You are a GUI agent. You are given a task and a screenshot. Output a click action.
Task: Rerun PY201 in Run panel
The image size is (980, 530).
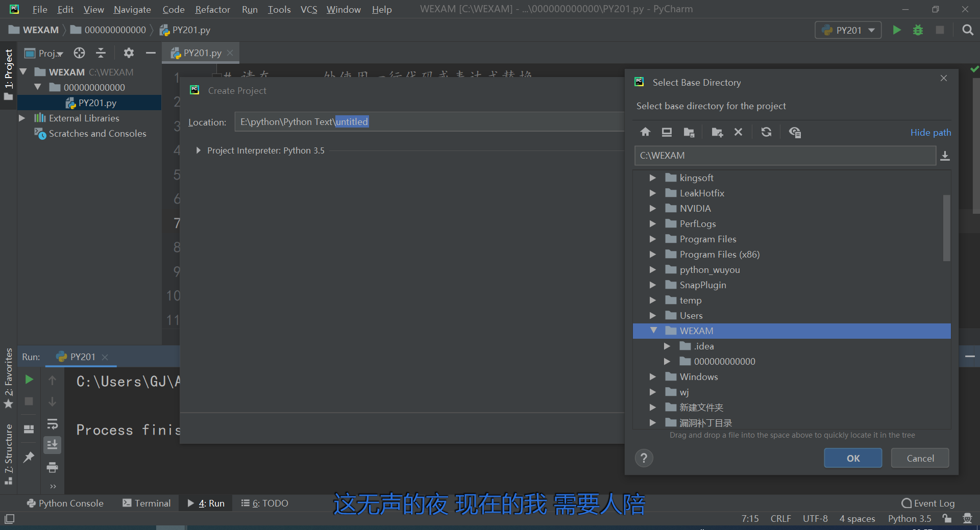point(29,380)
